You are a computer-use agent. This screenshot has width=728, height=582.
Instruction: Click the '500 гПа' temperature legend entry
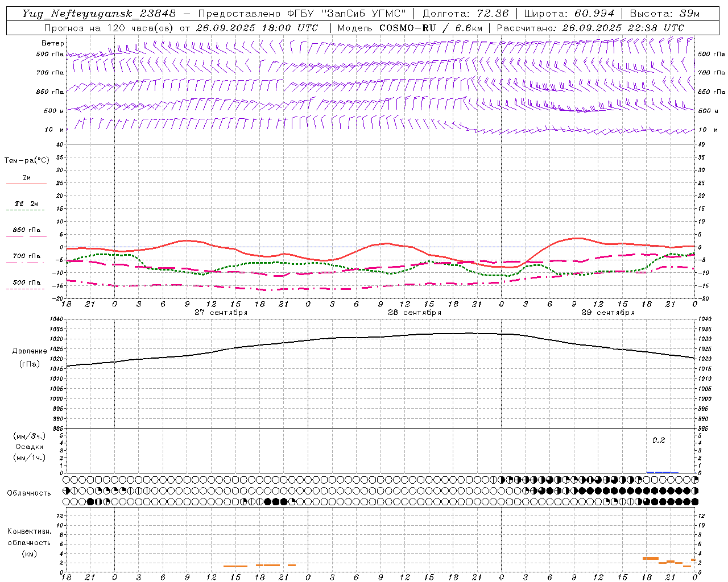[27, 282]
